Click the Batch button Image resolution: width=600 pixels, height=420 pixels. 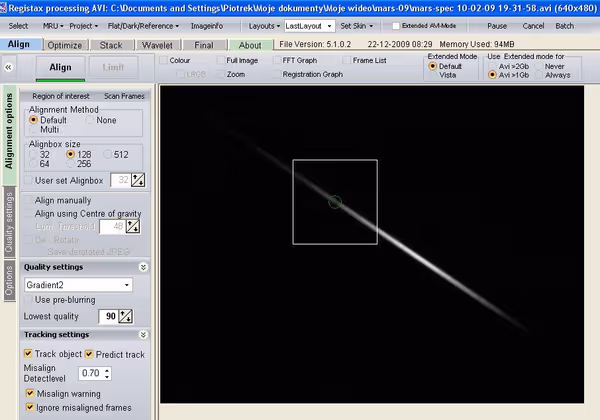[565, 25]
